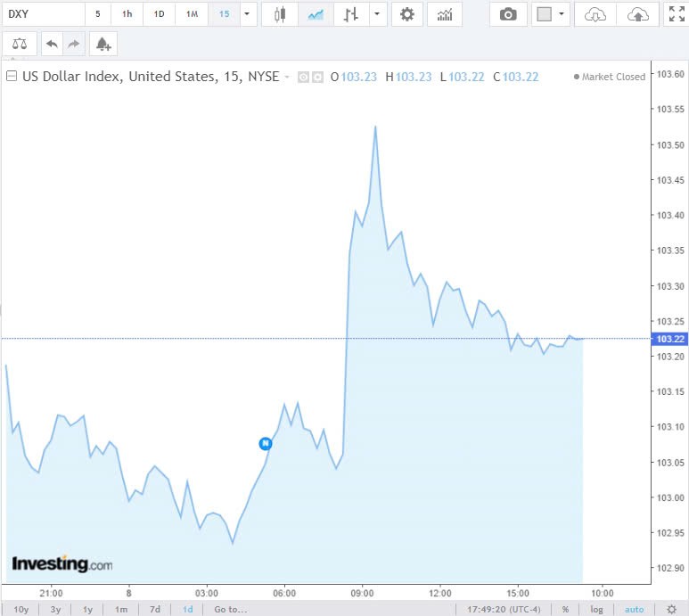Open chart properties gear icon
Screen dimensions: 689x616
click(x=407, y=14)
